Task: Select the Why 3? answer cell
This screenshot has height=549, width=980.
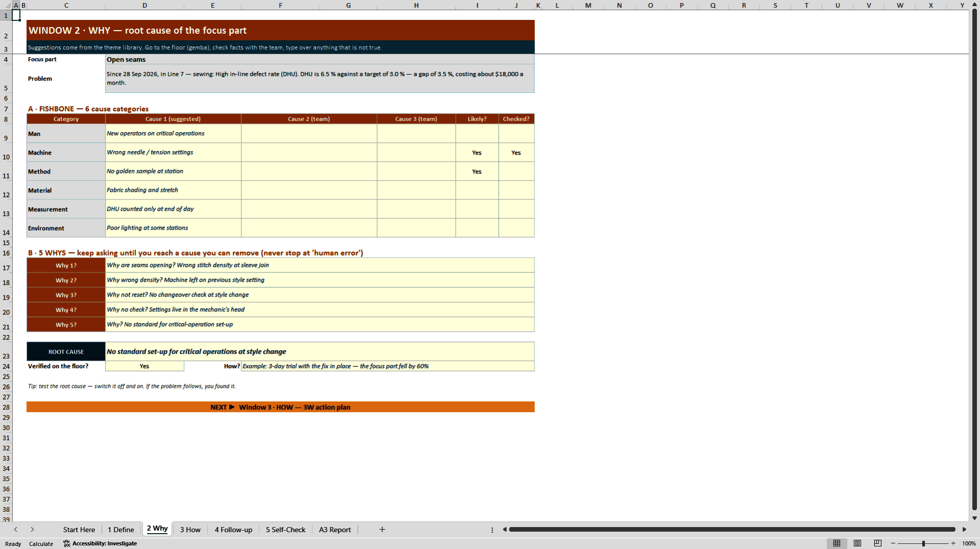Action: (x=320, y=295)
